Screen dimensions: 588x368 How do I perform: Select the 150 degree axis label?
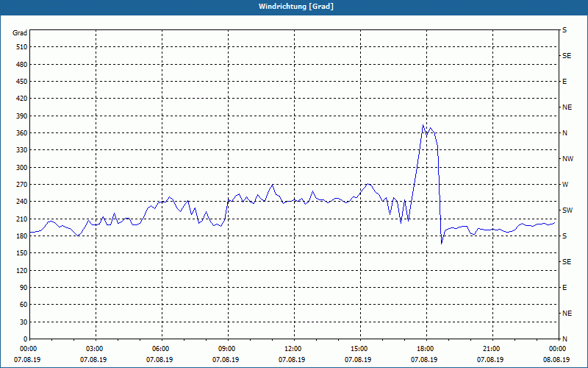coord(22,253)
